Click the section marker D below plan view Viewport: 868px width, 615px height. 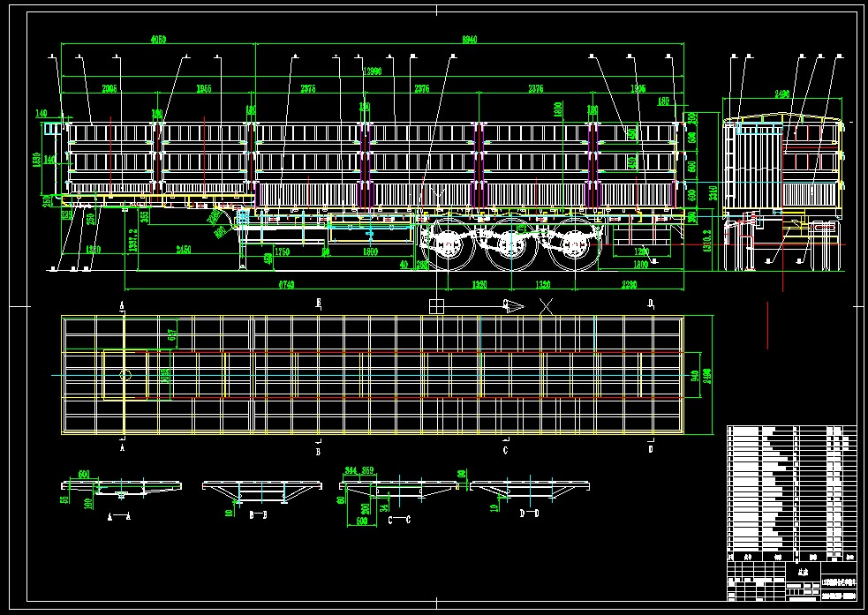pyautogui.click(x=651, y=449)
